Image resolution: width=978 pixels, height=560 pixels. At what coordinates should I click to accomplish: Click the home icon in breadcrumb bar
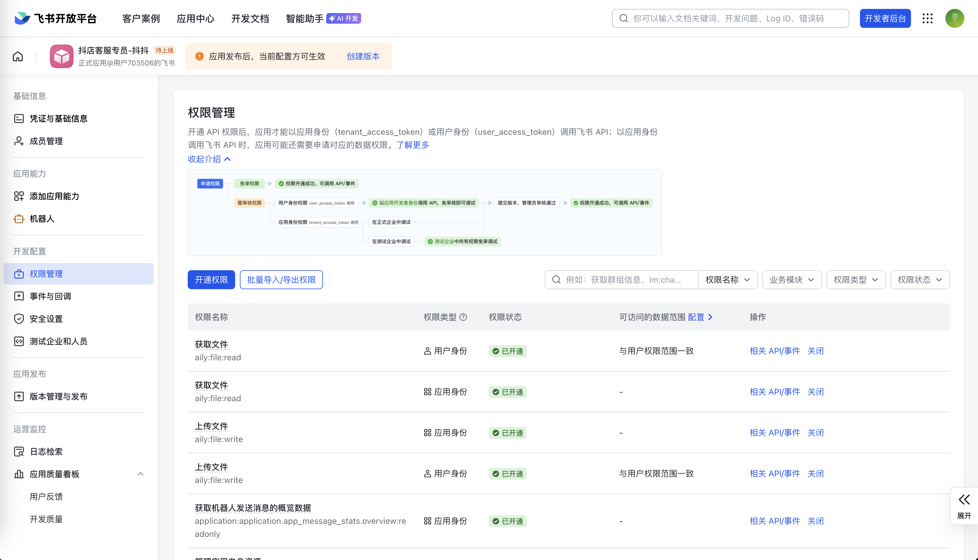pyautogui.click(x=18, y=57)
